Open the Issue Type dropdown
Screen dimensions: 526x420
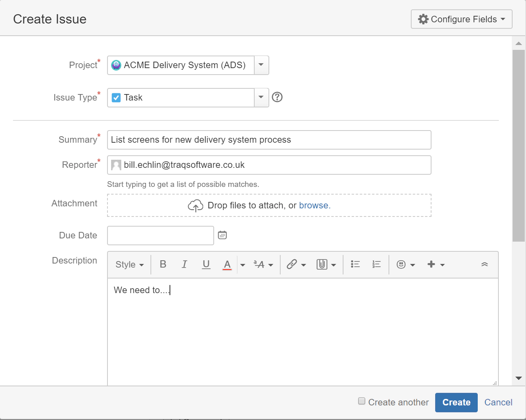(x=261, y=98)
